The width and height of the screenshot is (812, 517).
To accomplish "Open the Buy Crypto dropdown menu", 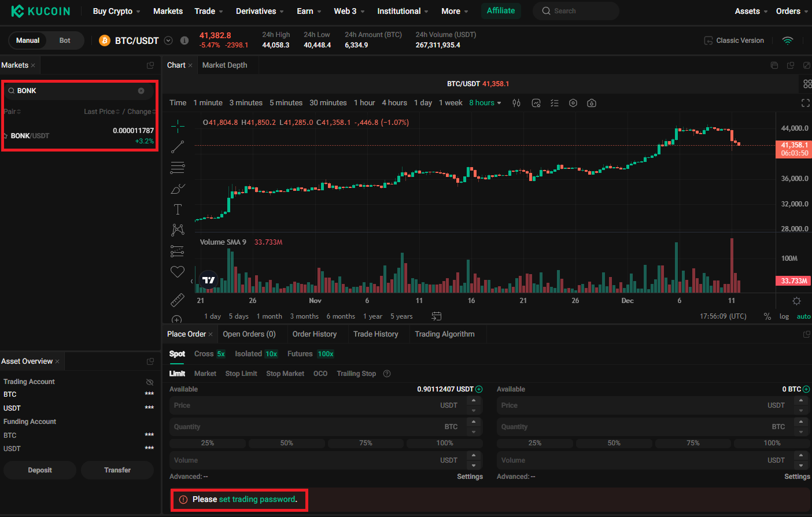I will pos(117,11).
